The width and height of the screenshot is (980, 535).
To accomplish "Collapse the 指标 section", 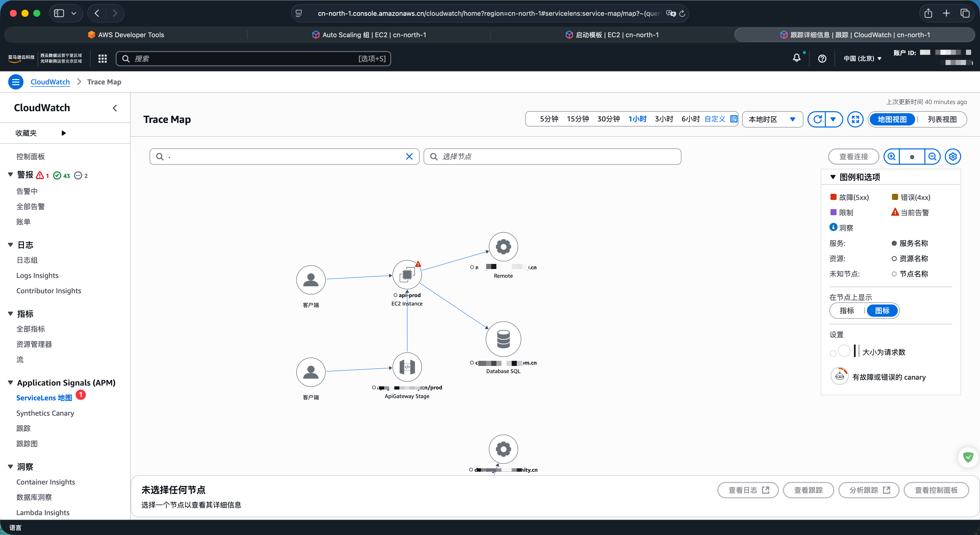I will 10,314.
